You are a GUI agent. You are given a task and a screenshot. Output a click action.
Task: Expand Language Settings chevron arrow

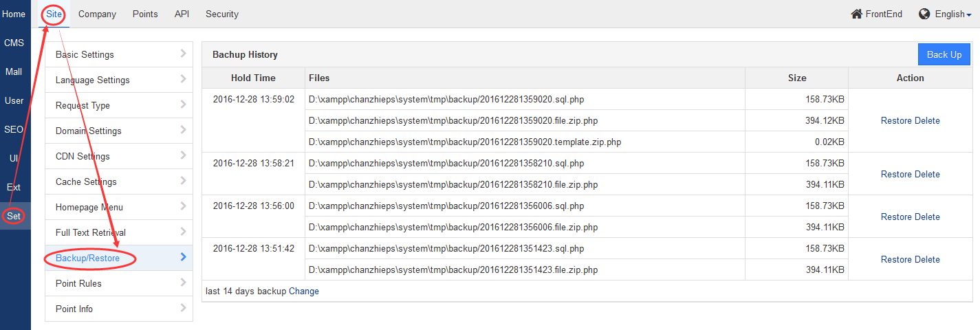point(183,79)
